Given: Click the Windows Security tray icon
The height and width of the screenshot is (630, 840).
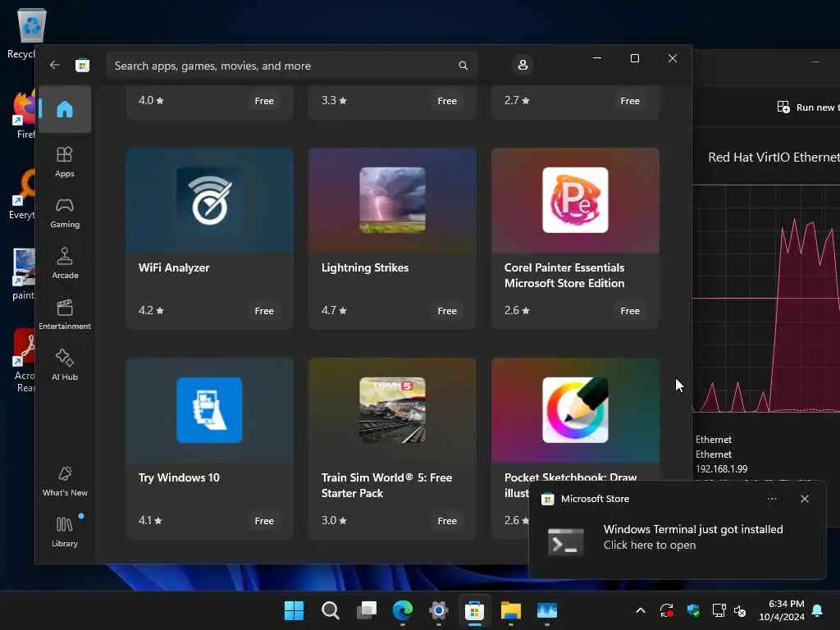Looking at the screenshot, I should 693,610.
